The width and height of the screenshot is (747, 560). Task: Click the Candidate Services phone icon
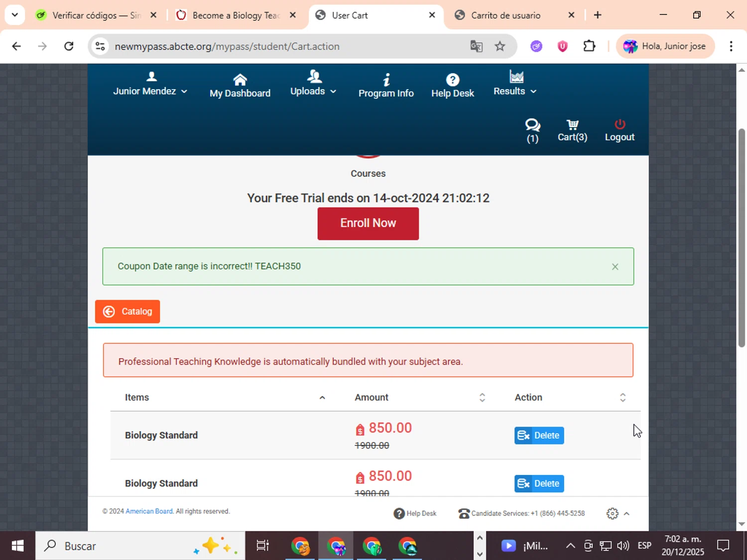coord(464,513)
